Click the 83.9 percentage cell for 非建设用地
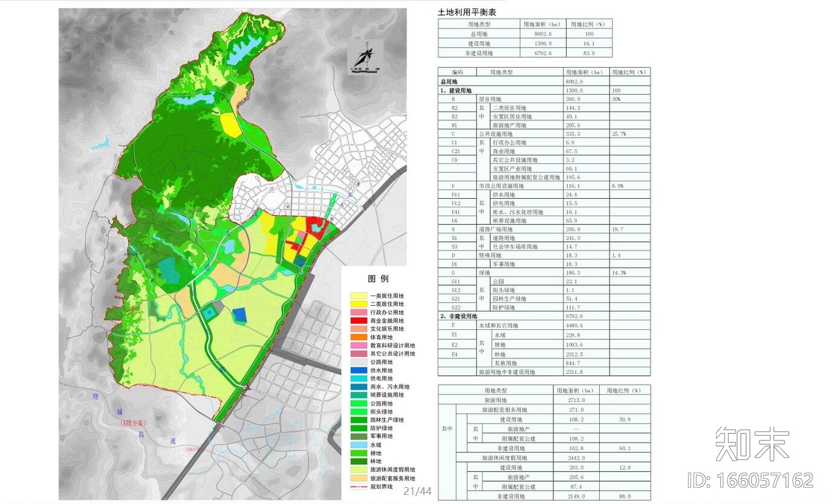The width and height of the screenshot is (832, 504). pyautogui.click(x=588, y=53)
